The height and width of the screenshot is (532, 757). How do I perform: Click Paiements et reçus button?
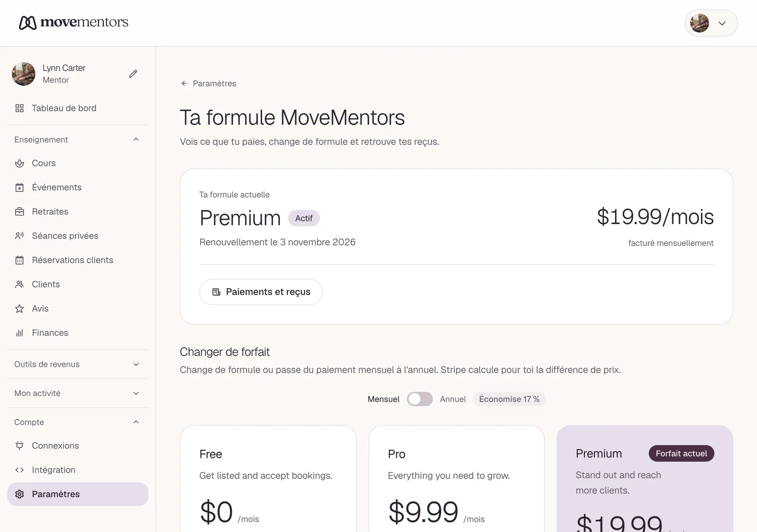(x=261, y=292)
